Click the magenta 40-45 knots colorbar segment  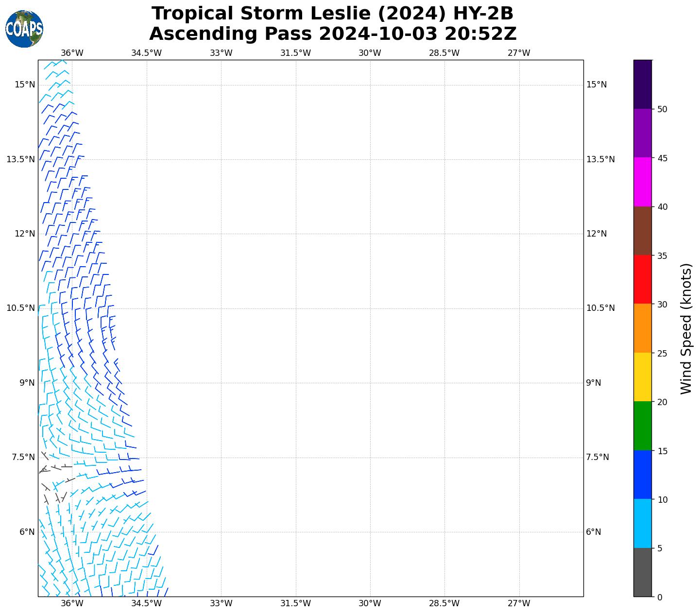[x=642, y=182]
